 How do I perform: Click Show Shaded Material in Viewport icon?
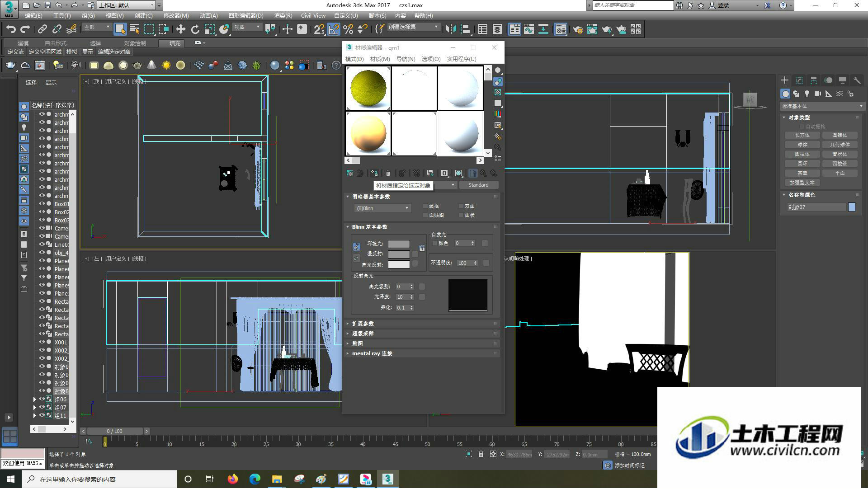coord(458,173)
